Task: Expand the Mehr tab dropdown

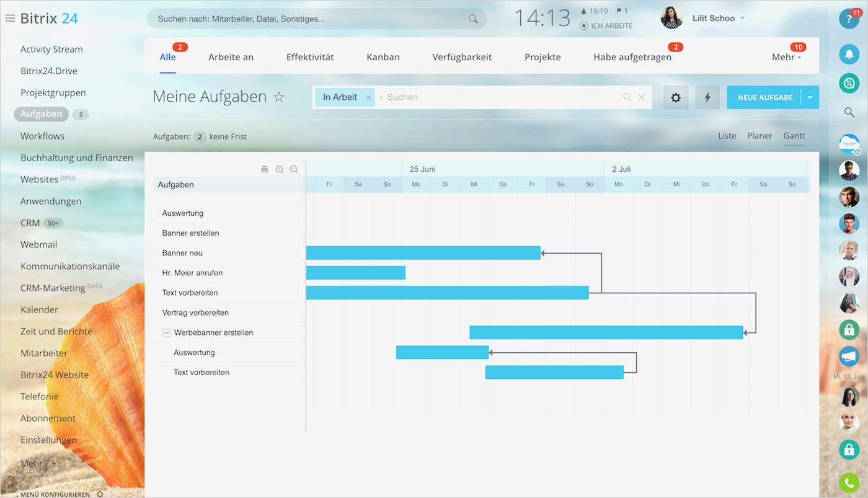Action: tap(786, 57)
